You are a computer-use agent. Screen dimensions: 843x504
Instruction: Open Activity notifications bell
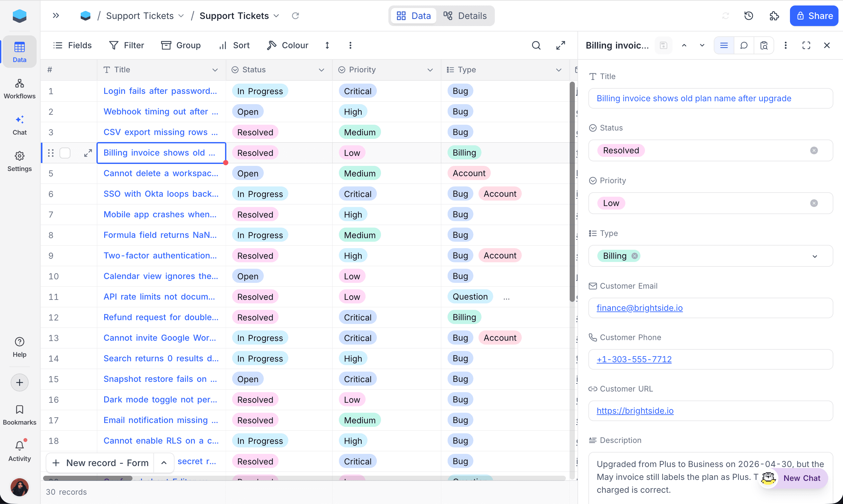point(19,451)
